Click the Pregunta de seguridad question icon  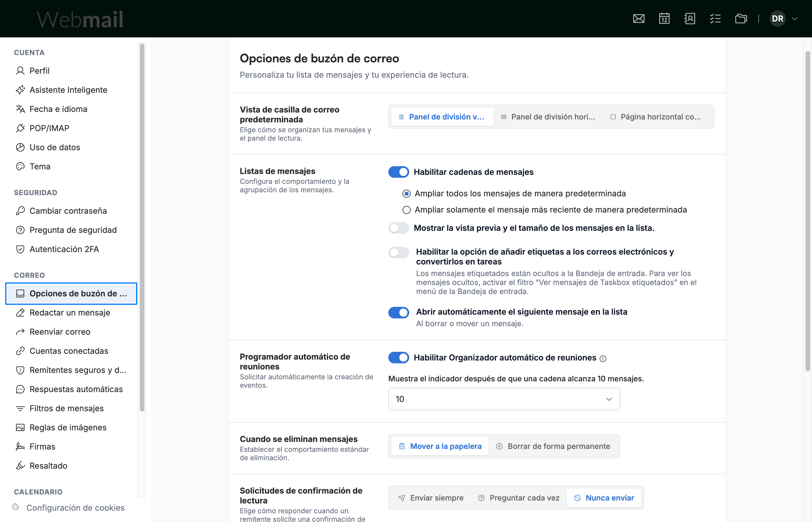20,230
